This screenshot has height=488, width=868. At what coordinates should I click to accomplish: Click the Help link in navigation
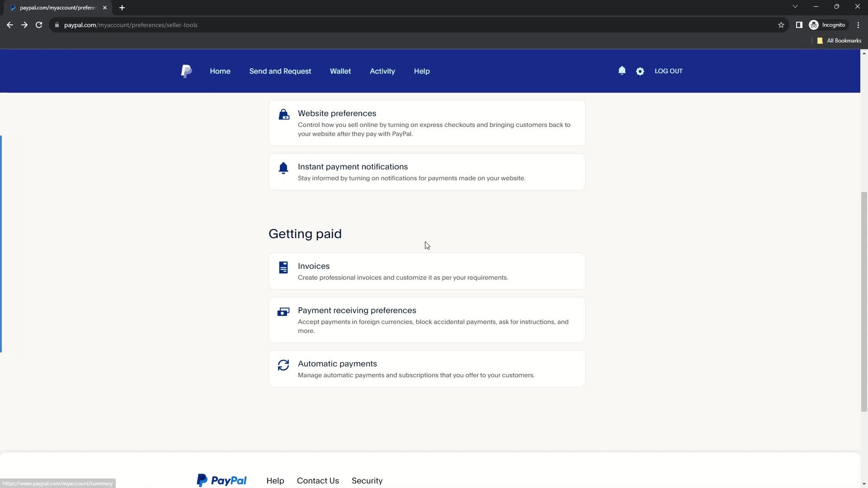click(x=421, y=71)
